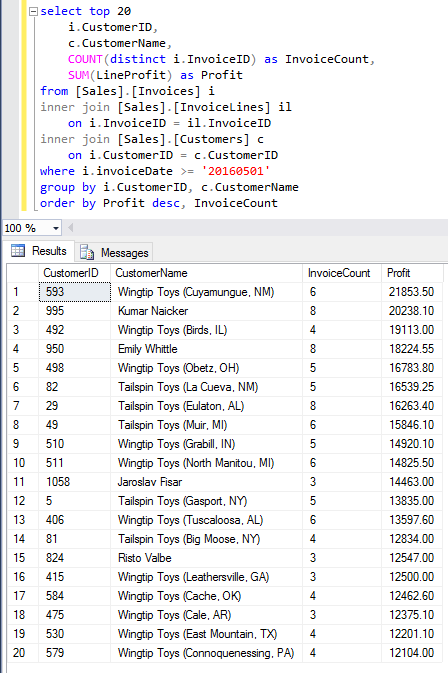Click the "order by" line in query

click(159, 203)
